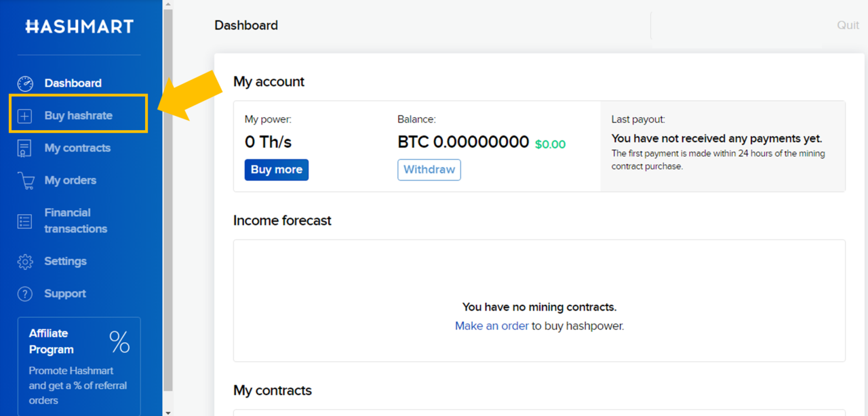Click the Hashmart logo
Image resolution: width=868 pixels, height=416 pixels.
(x=79, y=26)
